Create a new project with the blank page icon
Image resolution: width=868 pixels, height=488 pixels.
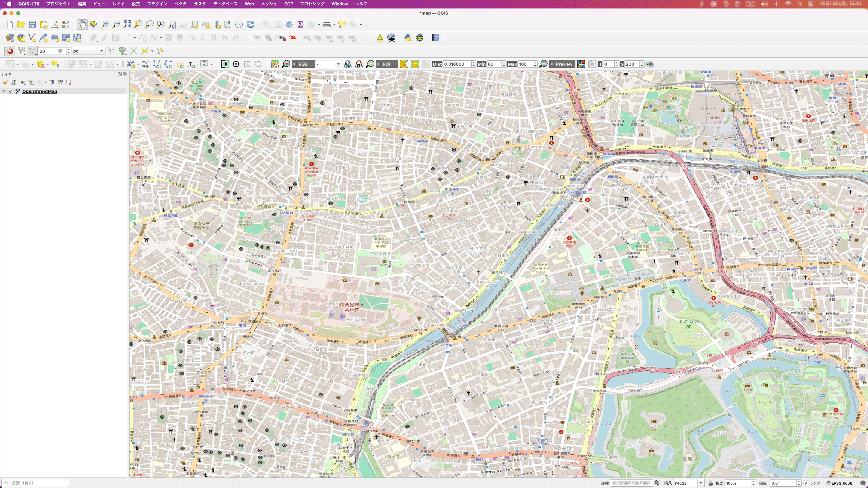click(x=10, y=24)
